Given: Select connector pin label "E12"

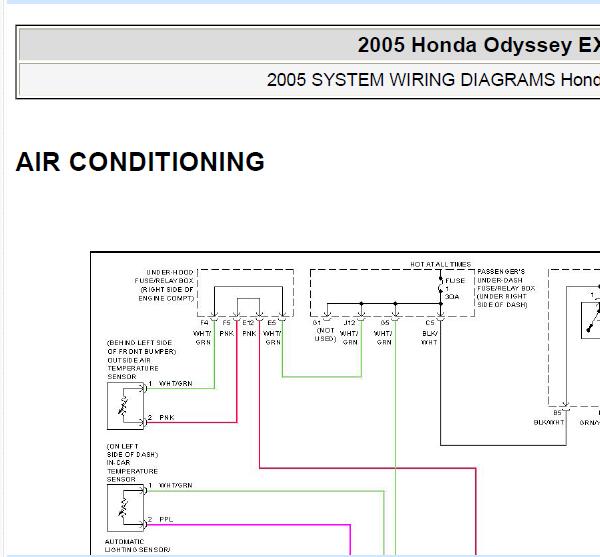Looking at the screenshot, I should (248, 323).
